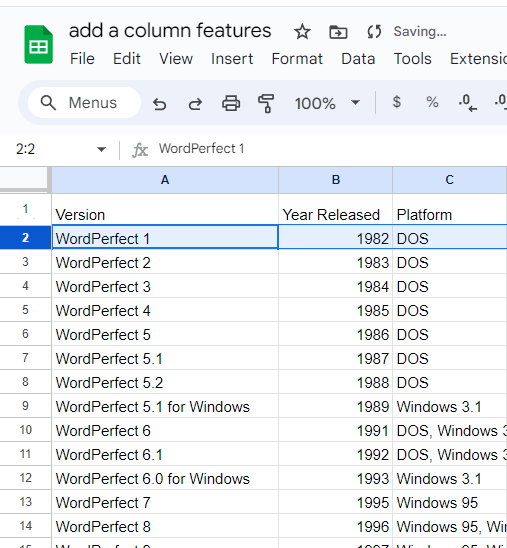Star the document with the star icon
The image size is (507, 548).
[x=302, y=32]
